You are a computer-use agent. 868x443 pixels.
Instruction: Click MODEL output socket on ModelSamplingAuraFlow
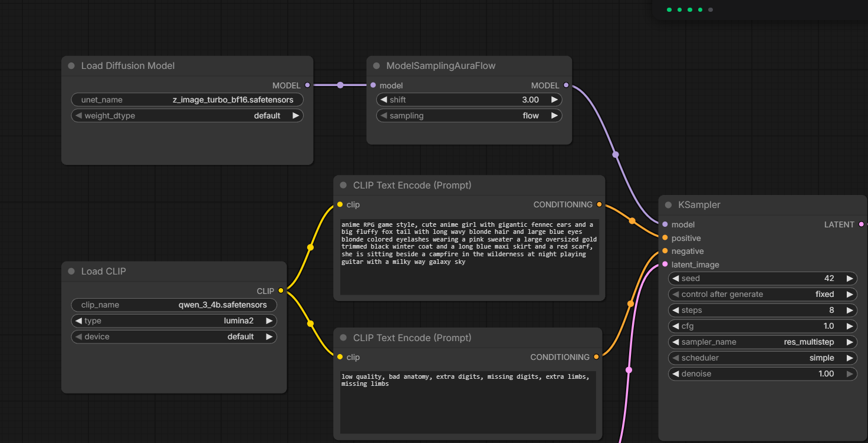[566, 85]
